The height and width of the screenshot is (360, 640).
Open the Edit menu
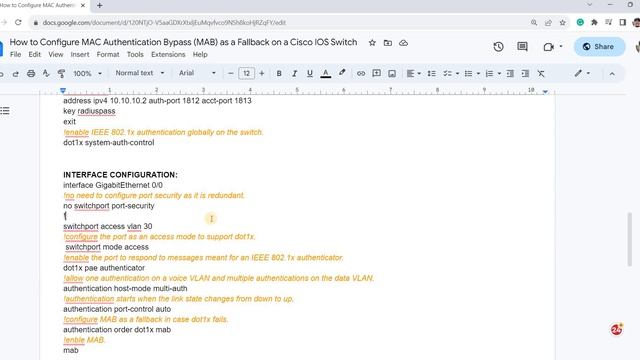[35, 54]
